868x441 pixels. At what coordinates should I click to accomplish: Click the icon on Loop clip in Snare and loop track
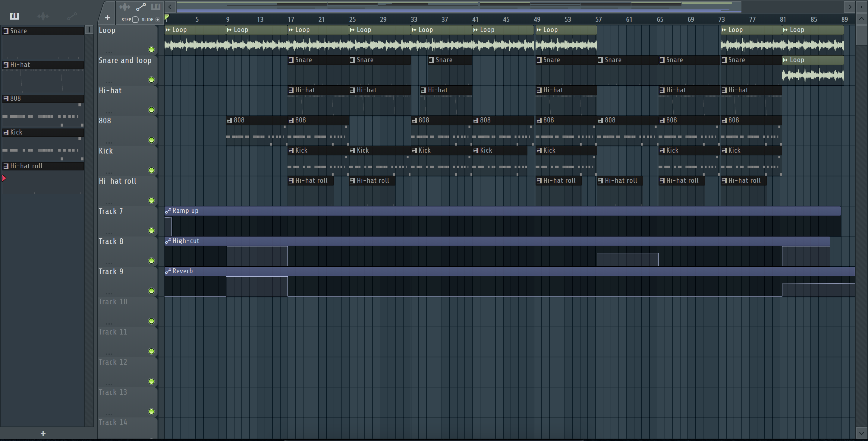[785, 60]
